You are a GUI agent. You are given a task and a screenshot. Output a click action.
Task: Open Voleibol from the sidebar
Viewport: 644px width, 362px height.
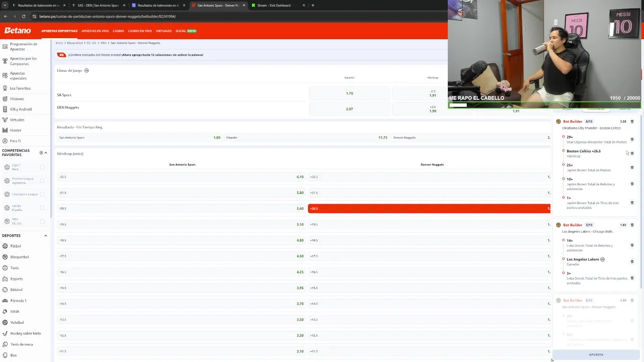[x=17, y=322]
